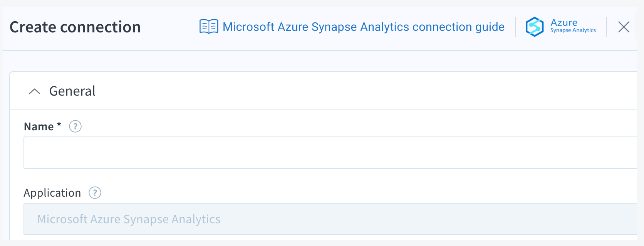Click the question mark circle next to Name
Screen dimensions: 644x246
click(75, 126)
